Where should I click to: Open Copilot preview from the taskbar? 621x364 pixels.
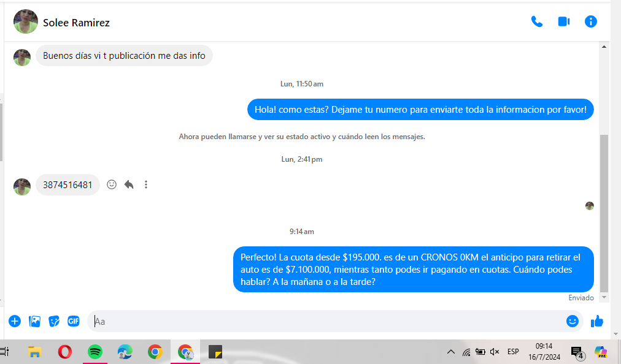pyautogui.click(x=601, y=352)
